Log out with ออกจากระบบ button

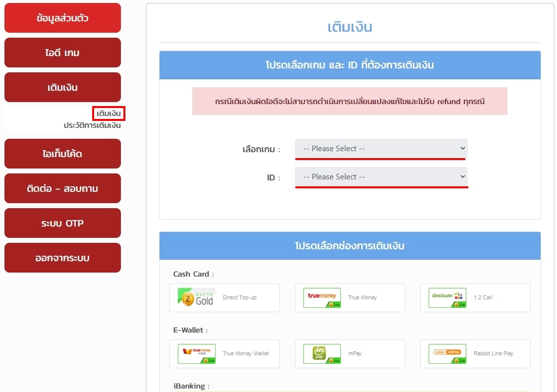coord(62,258)
